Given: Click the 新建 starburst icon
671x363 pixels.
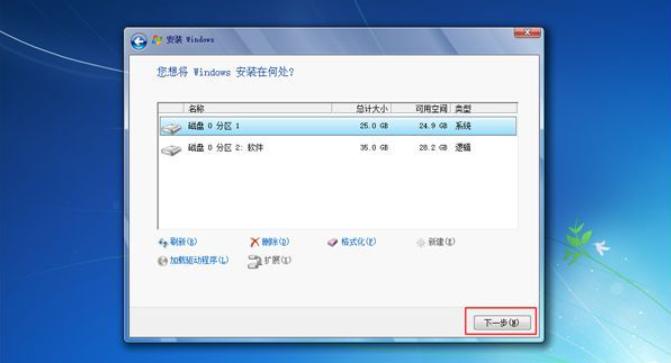Looking at the screenshot, I should pyautogui.click(x=421, y=243).
